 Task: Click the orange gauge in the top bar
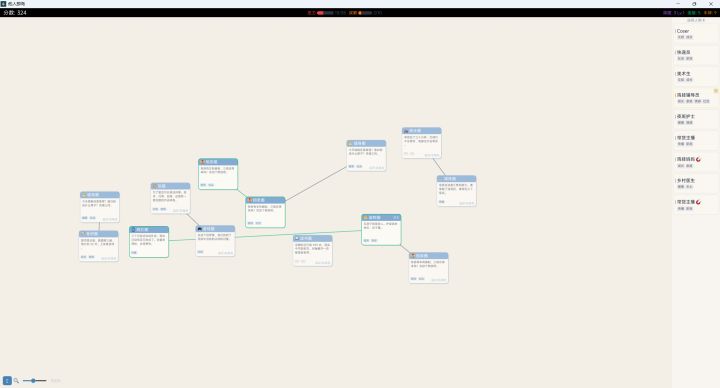click(365, 13)
